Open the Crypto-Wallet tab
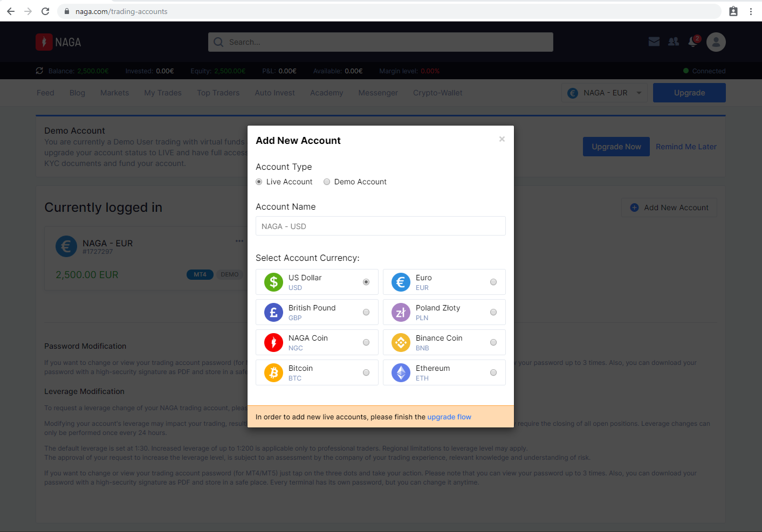The width and height of the screenshot is (762, 532). 438,93
